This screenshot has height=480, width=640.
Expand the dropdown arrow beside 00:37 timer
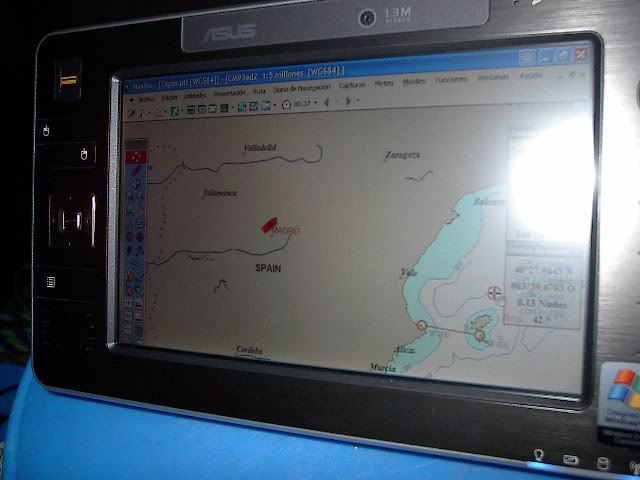[317, 102]
